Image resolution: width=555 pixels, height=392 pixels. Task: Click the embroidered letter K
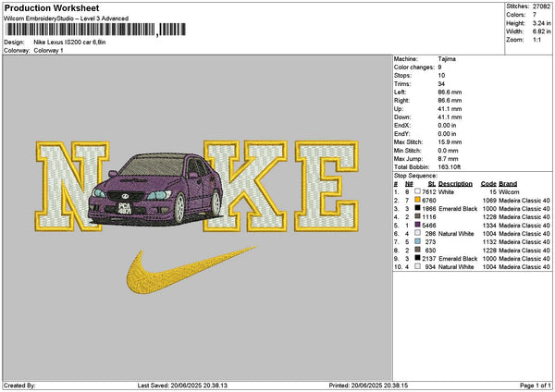(x=245, y=186)
